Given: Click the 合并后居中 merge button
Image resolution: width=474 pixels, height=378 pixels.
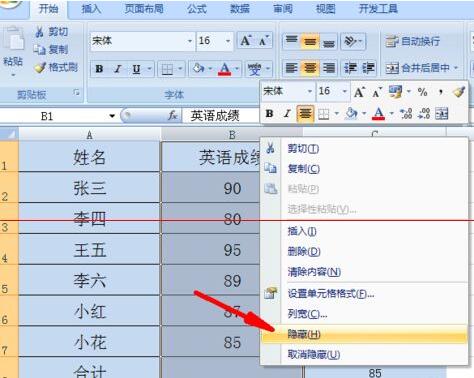Looking at the screenshot, I should pos(417,68).
